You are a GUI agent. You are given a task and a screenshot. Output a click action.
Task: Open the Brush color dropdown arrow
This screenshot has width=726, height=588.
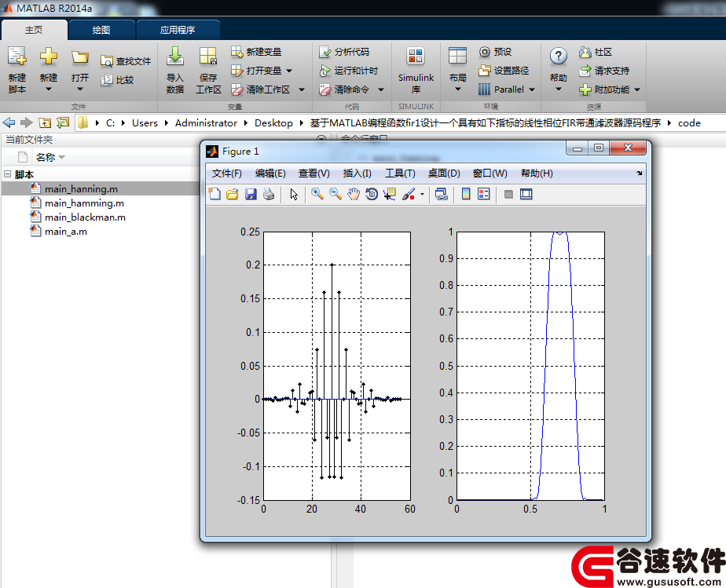click(422, 195)
